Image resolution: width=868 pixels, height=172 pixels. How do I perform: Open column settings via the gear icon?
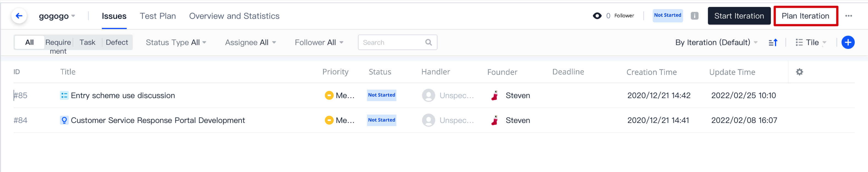pyautogui.click(x=799, y=72)
